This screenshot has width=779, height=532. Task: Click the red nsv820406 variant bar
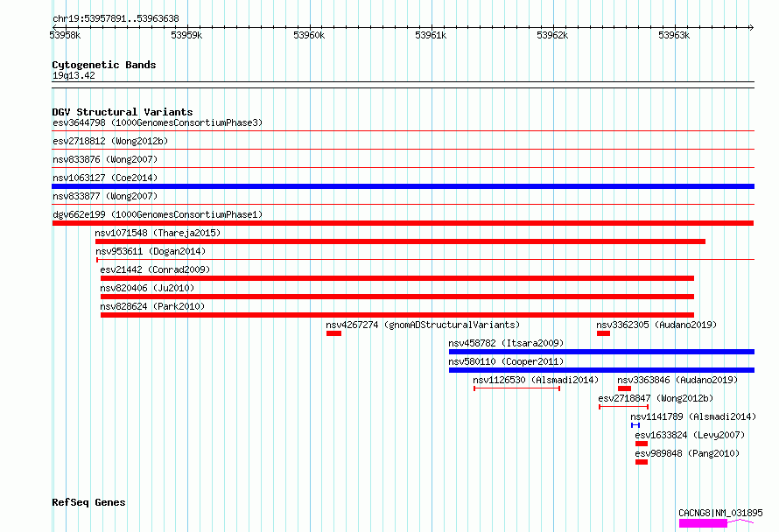397,297
